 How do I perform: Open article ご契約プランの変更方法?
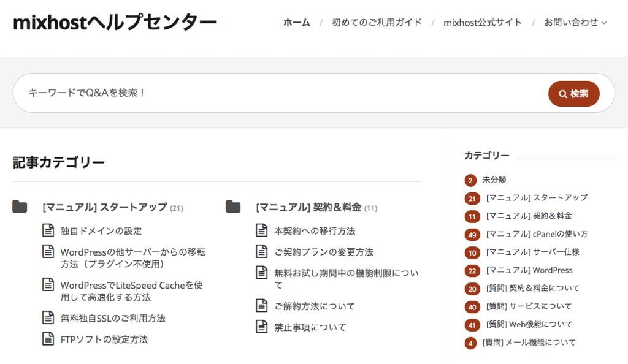point(324,252)
